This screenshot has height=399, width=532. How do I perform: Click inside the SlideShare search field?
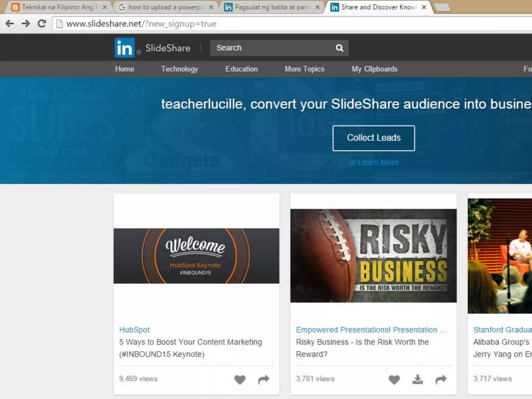[x=273, y=48]
